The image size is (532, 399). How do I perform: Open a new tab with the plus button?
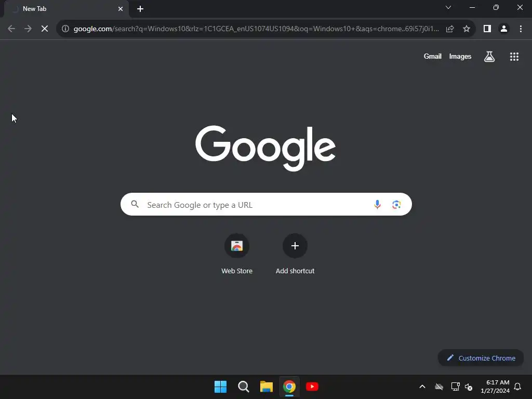(x=140, y=9)
